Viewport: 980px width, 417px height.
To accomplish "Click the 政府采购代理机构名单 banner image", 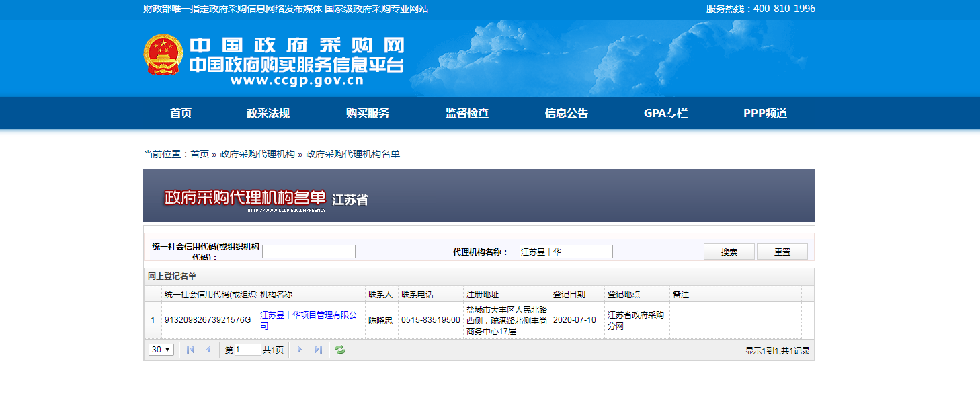I will click(x=479, y=196).
